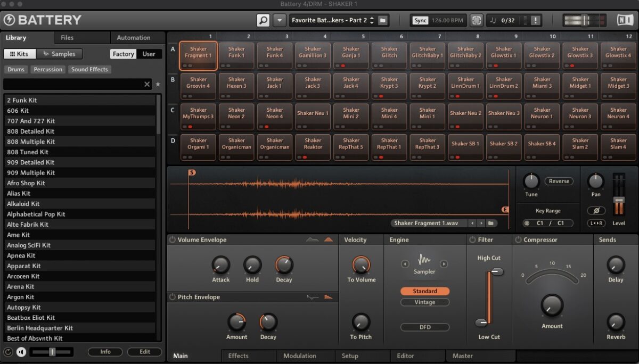Click the Battery logo icon
This screenshot has width=639, height=364.
pyautogui.click(x=9, y=20)
